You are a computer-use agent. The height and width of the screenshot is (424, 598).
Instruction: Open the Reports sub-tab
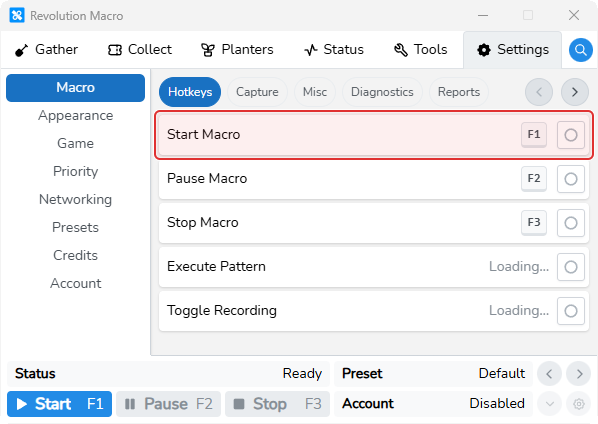pyautogui.click(x=459, y=92)
